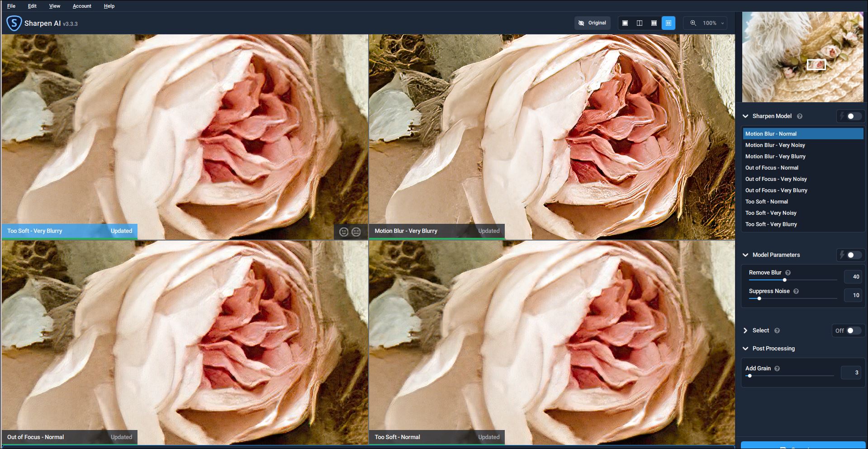This screenshot has width=868, height=449.
Task: Turn on the Select toggle
Action: (x=853, y=331)
